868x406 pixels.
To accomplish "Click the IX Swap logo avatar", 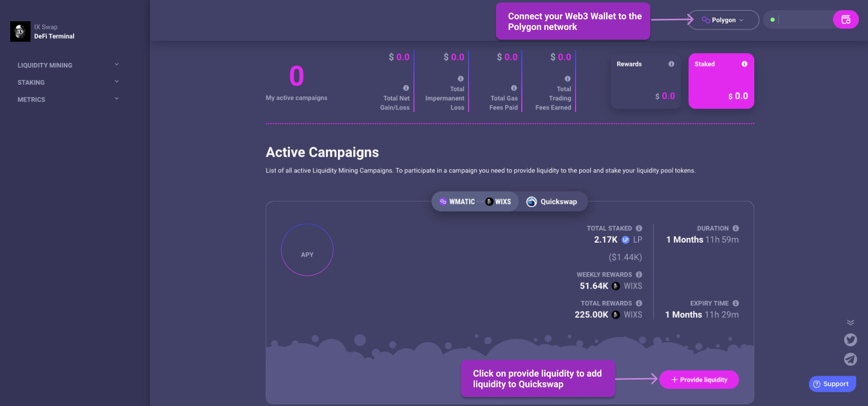I will [20, 31].
